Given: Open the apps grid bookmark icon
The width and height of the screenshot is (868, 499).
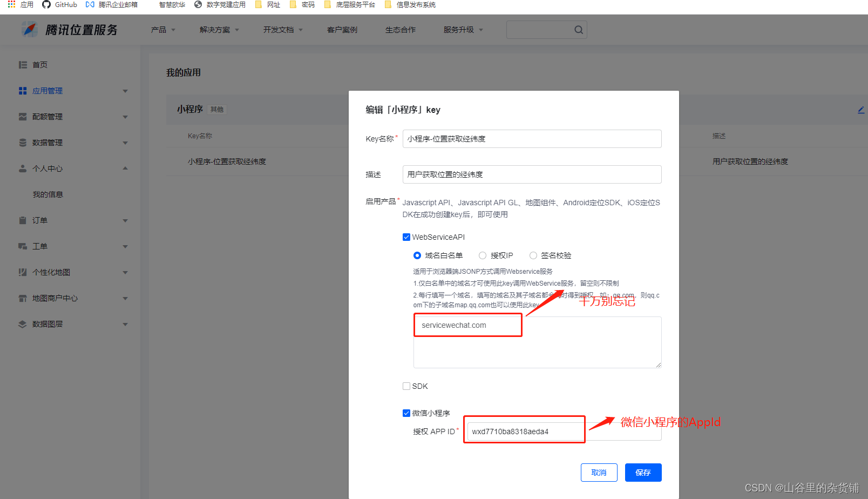Looking at the screenshot, I should pyautogui.click(x=11, y=4).
